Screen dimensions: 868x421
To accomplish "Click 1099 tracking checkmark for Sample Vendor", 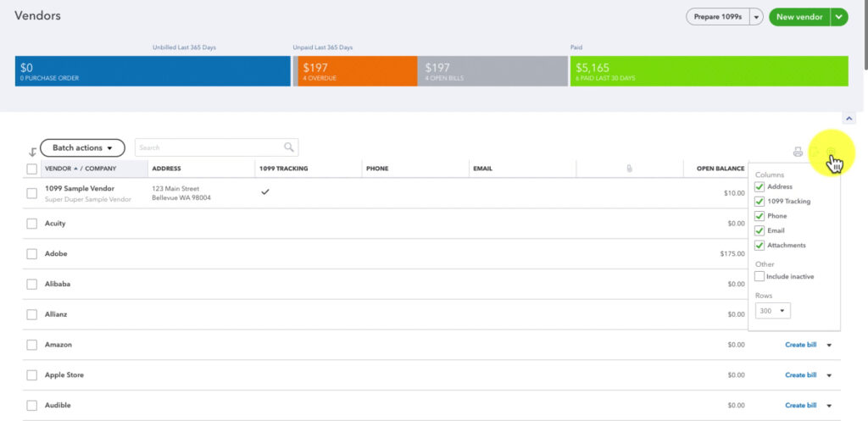I will click(x=265, y=192).
